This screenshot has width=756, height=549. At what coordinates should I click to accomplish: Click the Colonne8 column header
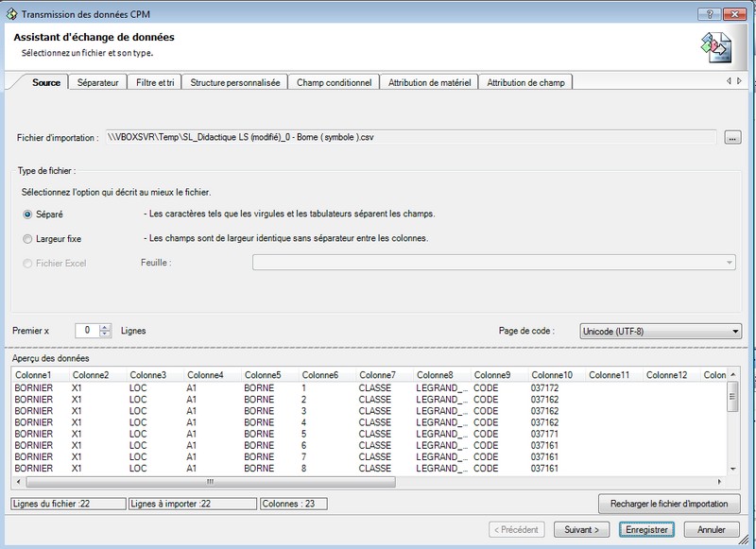[435, 376]
